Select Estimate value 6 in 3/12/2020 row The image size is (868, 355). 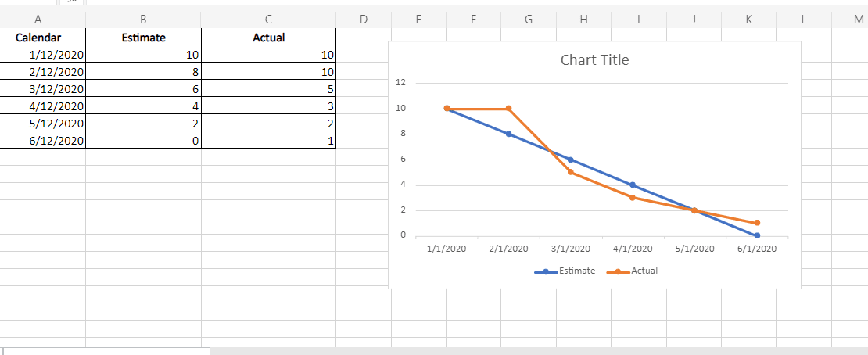coord(143,88)
